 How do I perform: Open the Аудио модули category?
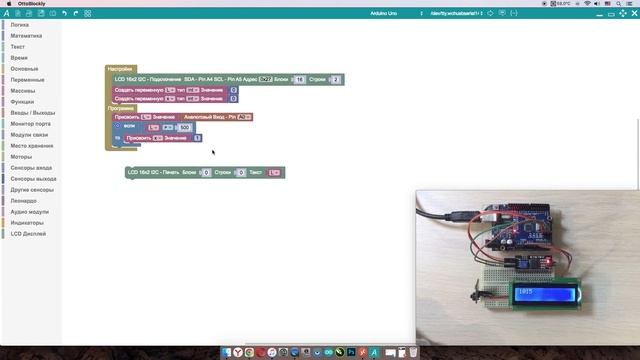[x=31, y=212]
